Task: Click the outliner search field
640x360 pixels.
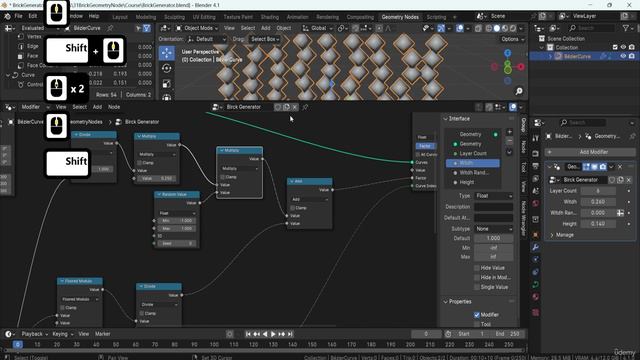Action: 591,28
